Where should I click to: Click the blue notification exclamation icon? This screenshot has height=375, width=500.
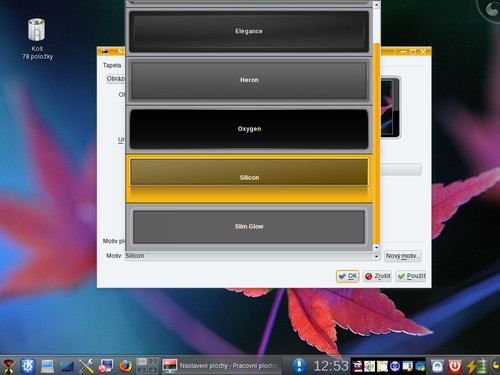click(299, 365)
